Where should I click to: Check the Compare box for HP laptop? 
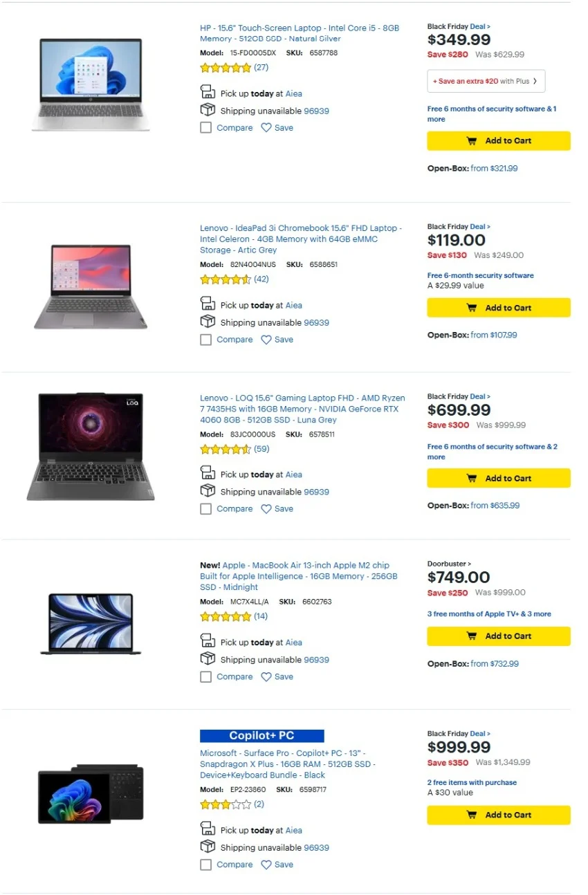pyautogui.click(x=205, y=128)
